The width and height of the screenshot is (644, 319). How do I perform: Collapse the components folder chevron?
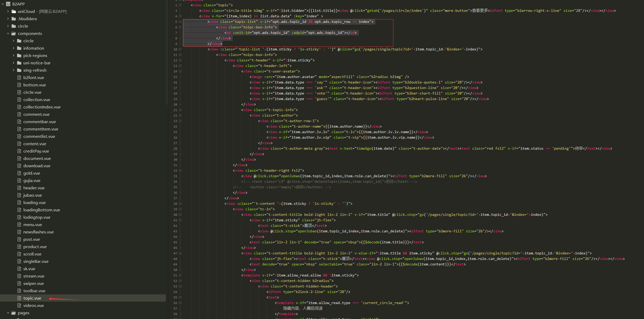8,33
